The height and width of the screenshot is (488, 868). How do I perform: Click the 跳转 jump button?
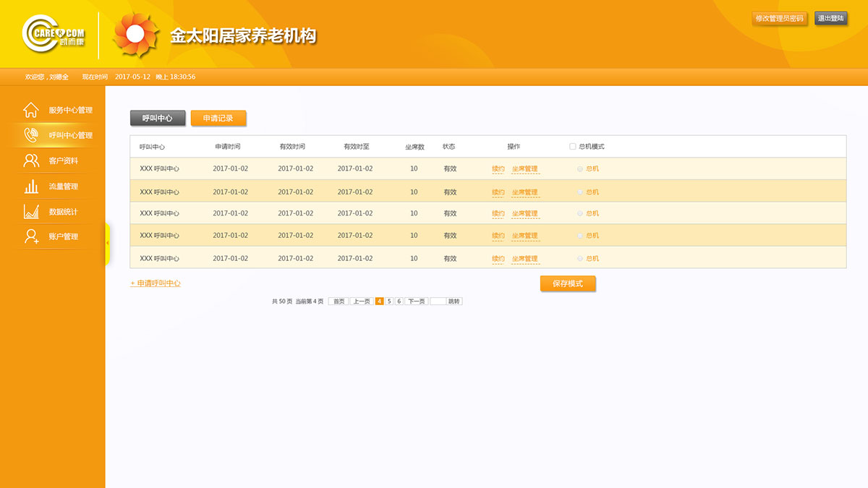(454, 301)
